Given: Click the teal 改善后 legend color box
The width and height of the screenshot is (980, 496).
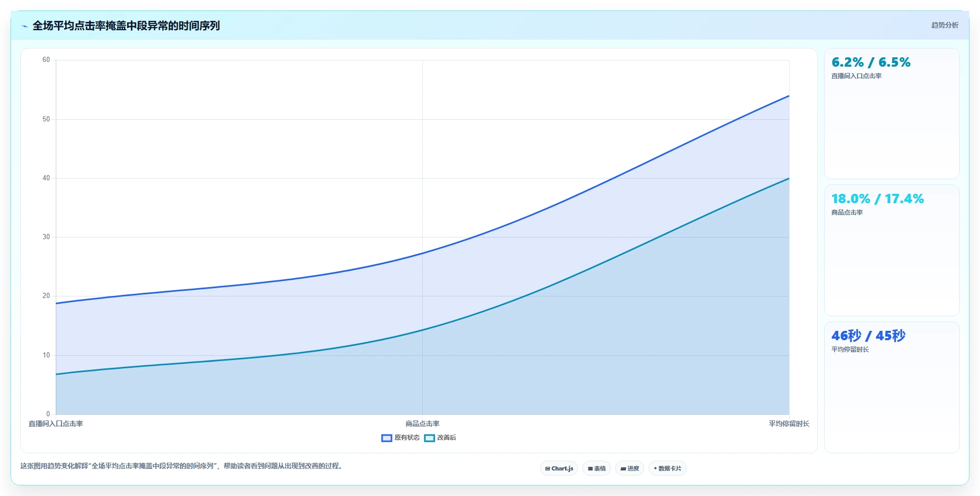Looking at the screenshot, I should click(429, 438).
